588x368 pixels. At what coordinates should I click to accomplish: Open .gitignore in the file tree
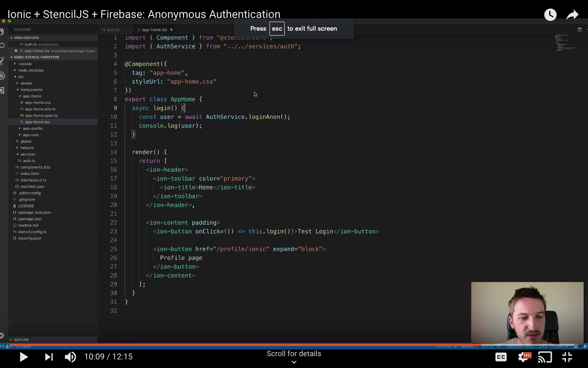[x=27, y=200]
